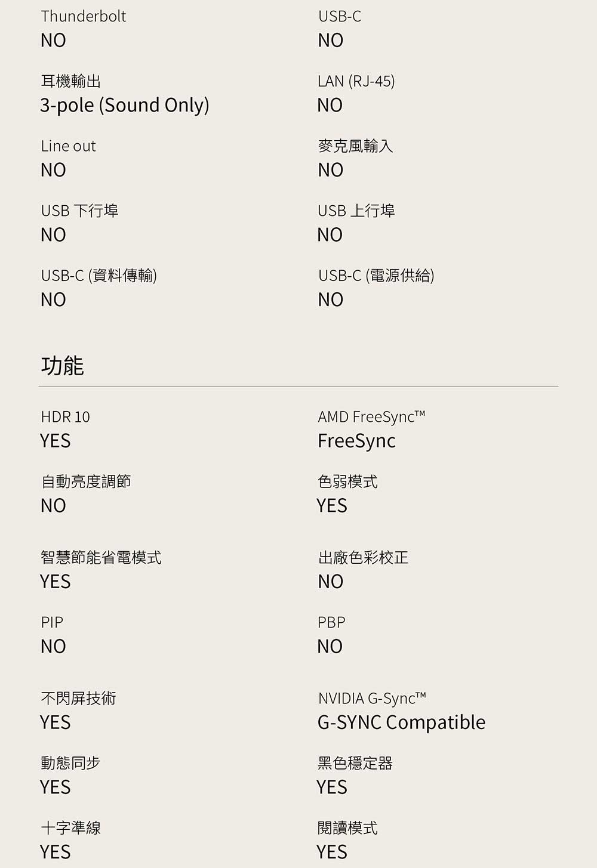The width and height of the screenshot is (597, 868).
Task: Click the 功能 section heading
Action: point(62,365)
